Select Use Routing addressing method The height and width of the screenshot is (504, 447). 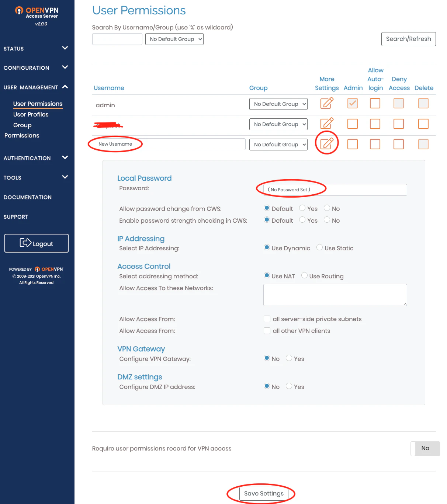(305, 275)
